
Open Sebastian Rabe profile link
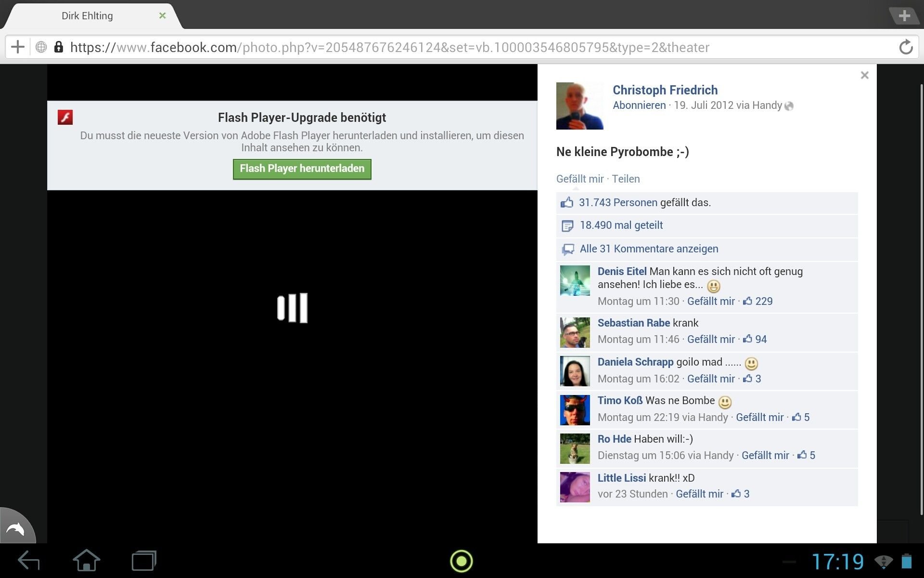(633, 323)
